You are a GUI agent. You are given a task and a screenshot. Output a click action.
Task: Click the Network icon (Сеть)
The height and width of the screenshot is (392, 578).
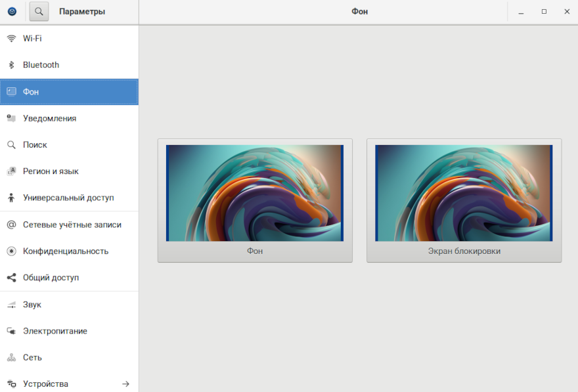coord(11,358)
